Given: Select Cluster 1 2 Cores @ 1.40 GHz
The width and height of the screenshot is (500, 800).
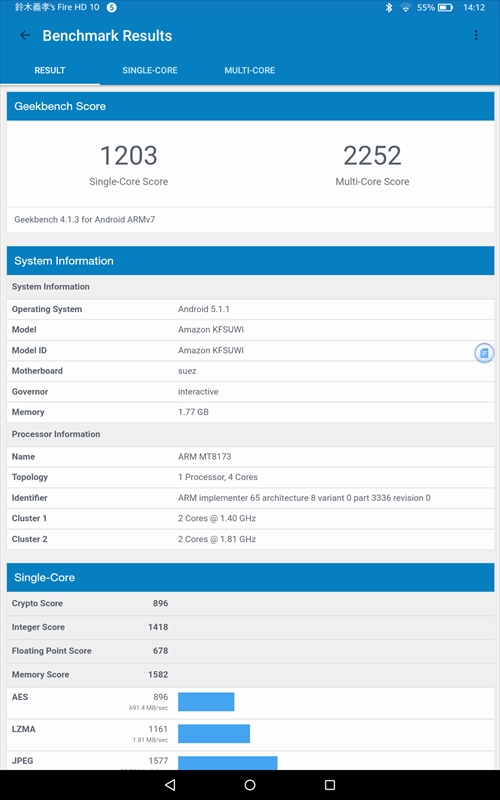Looking at the screenshot, I should [251, 518].
